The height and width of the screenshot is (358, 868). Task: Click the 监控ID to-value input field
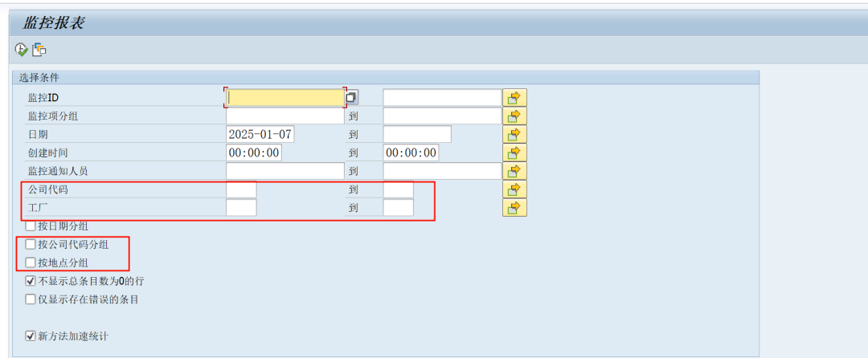(442, 98)
